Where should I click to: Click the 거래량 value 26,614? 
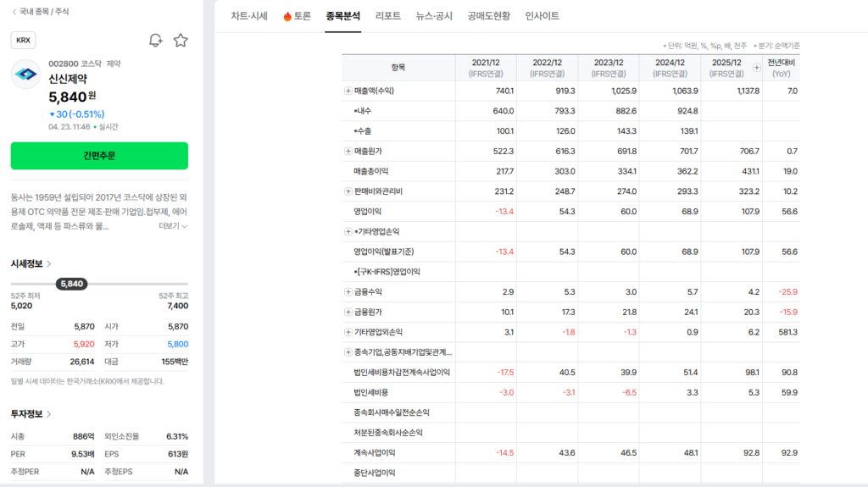[x=82, y=362]
